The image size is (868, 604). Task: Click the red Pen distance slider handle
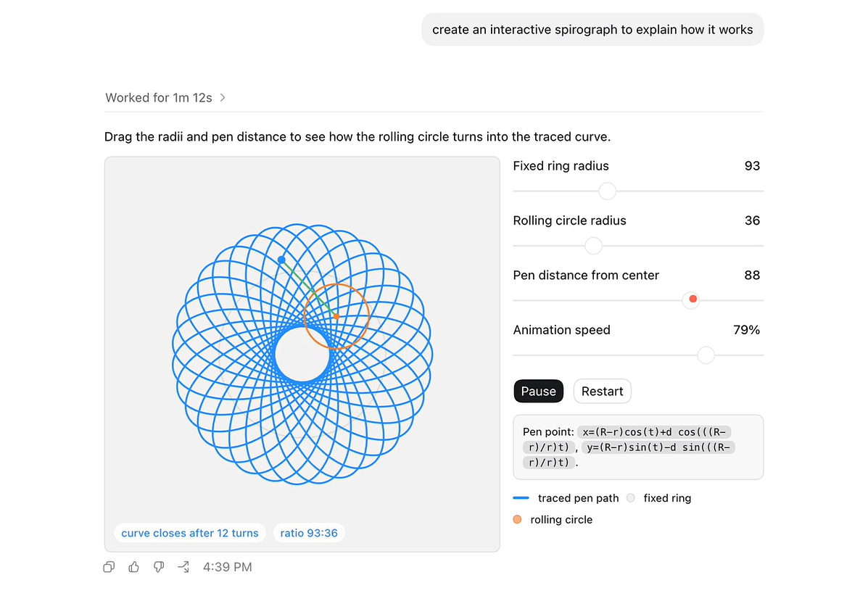tap(692, 299)
